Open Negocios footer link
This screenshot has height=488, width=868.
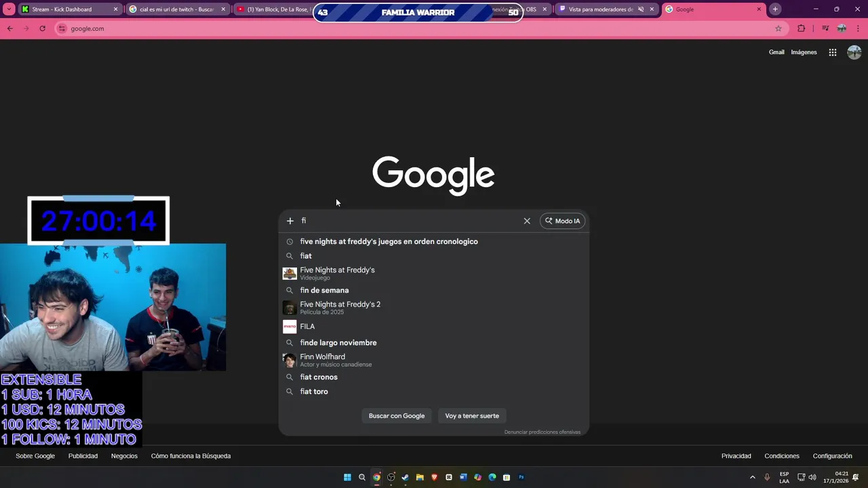click(124, 456)
